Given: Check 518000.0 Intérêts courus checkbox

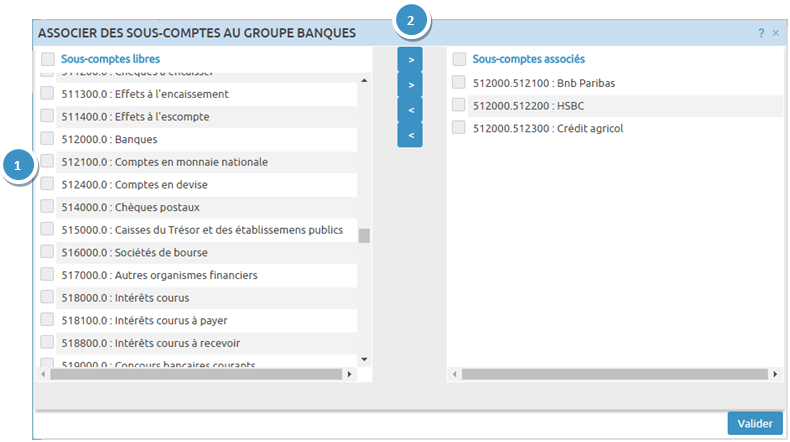Looking at the screenshot, I should [47, 297].
